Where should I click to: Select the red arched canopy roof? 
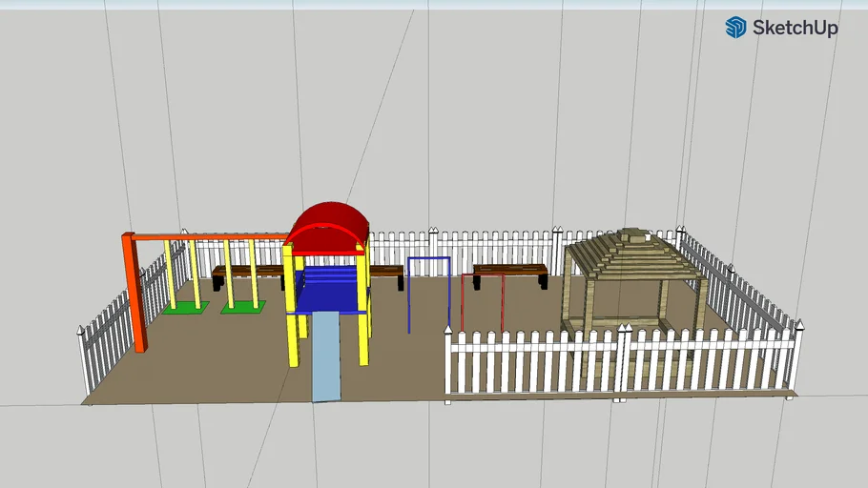coord(328,226)
